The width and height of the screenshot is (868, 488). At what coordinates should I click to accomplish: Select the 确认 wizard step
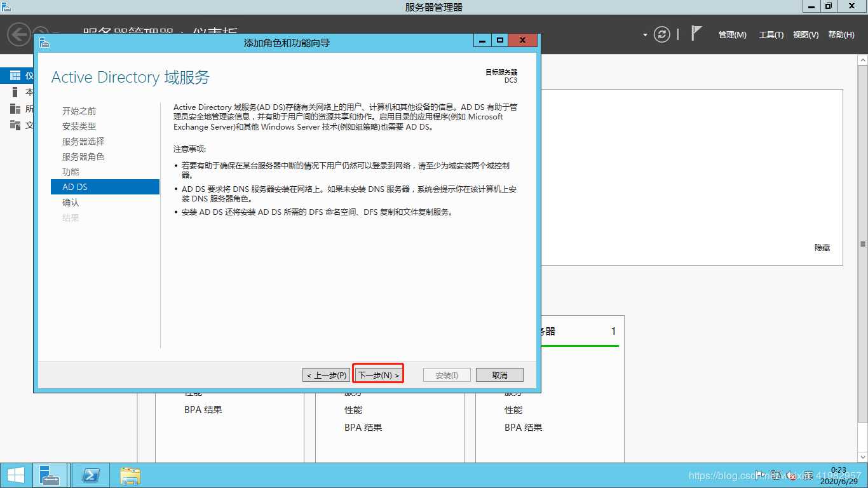pyautogui.click(x=71, y=203)
